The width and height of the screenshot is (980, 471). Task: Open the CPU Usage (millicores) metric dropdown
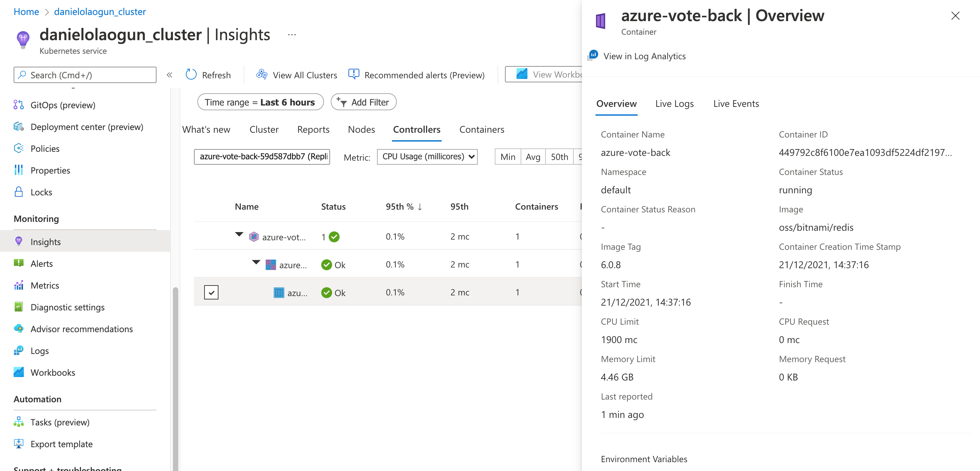pos(427,157)
